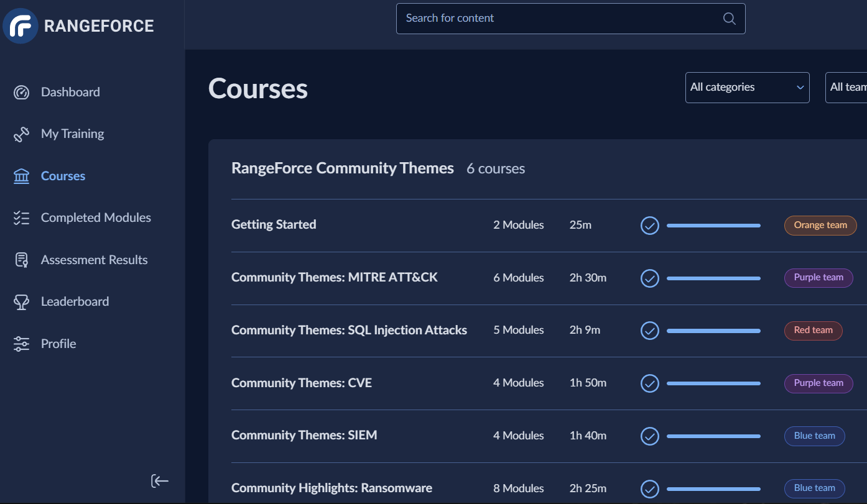The image size is (867, 504).
Task: Click the RangeForce logo icon
Action: (21, 26)
